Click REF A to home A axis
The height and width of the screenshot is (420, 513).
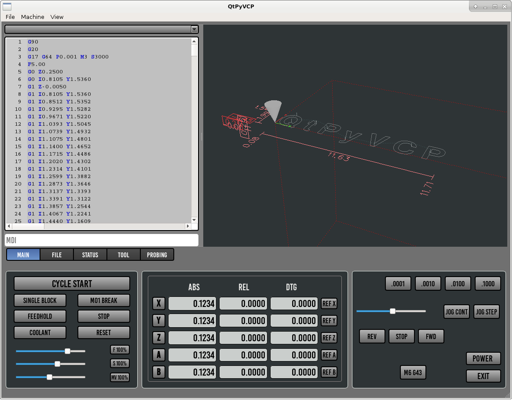pyautogui.click(x=329, y=355)
